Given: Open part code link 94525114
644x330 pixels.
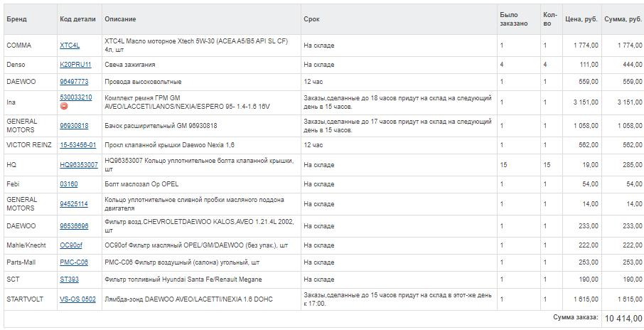Looking at the screenshot, I should pyautogui.click(x=74, y=204).
